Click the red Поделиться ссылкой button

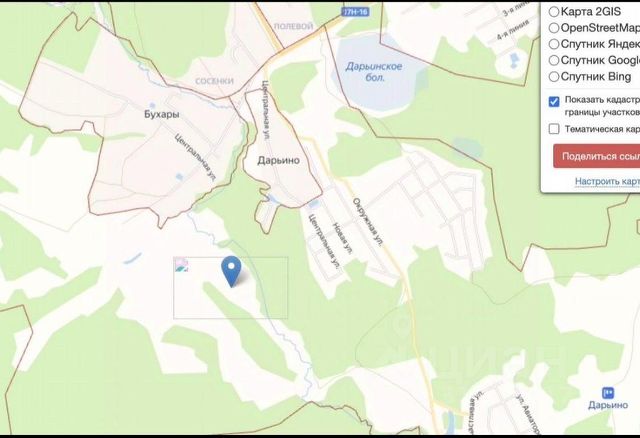pyautogui.click(x=596, y=156)
